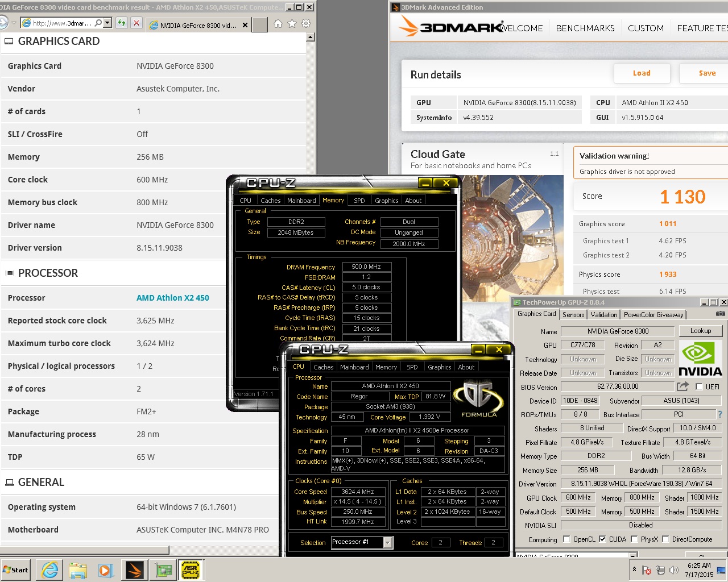This screenshot has width=728, height=582.
Task: Click the Show desktop icon beside the clock
Action: pyautogui.click(x=722, y=570)
